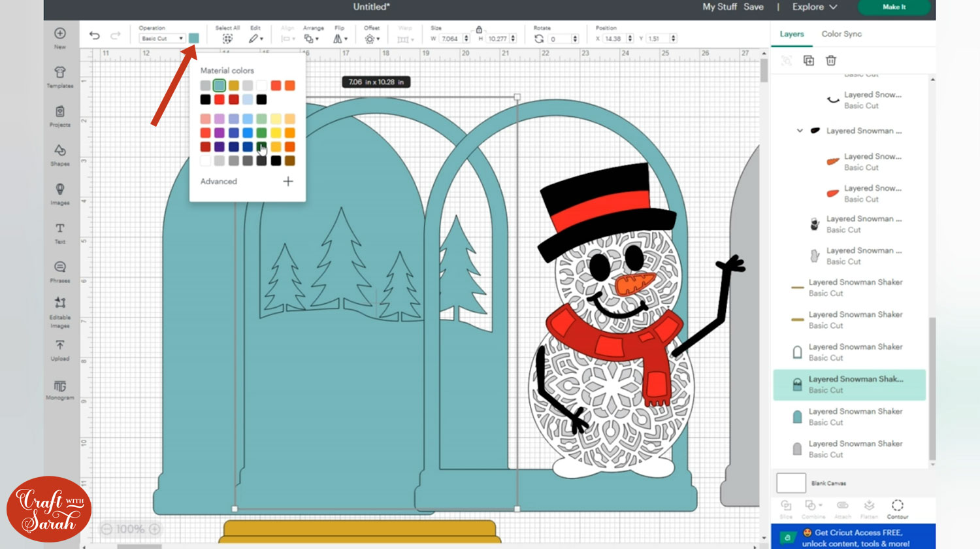Select the Layered Snowman group row
Viewport: 980px width, 549px height.
pyautogui.click(x=849, y=131)
